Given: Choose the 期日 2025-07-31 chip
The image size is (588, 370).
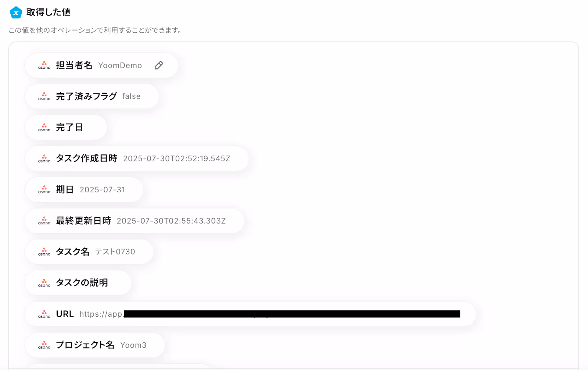Looking at the screenshot, I should pos(84,190).
